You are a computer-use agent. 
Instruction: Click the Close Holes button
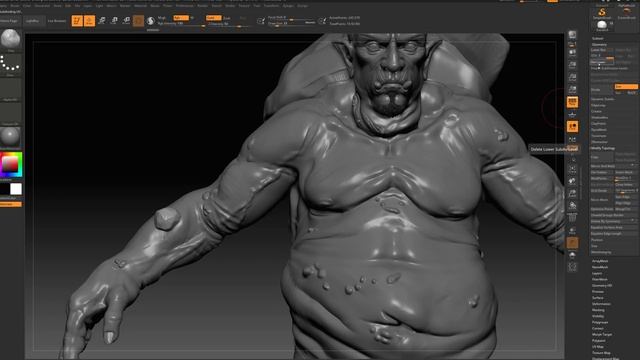point(625,184)
